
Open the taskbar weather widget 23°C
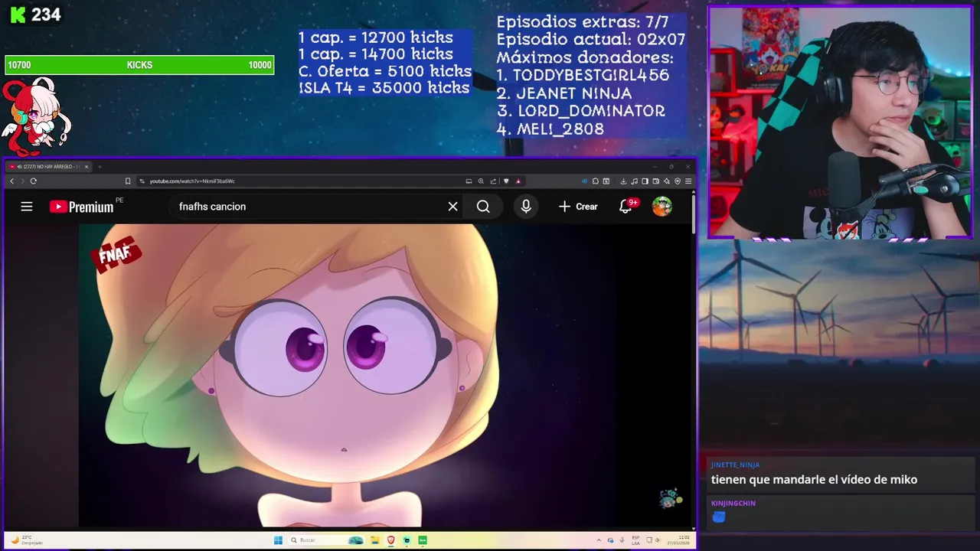tap(27, 540)
